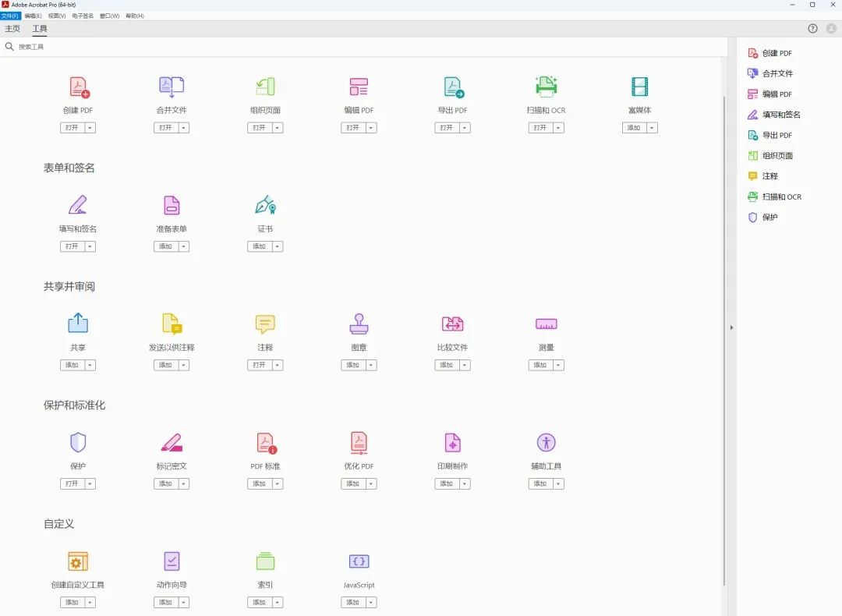Open the dropdown arrow under 合并文件
This screenshot has height=616, width=842.
click(x=184, y=128)
